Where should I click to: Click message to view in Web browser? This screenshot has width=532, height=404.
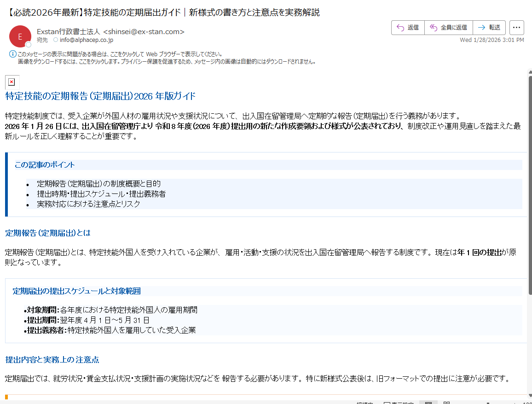(x=120, y=54)
